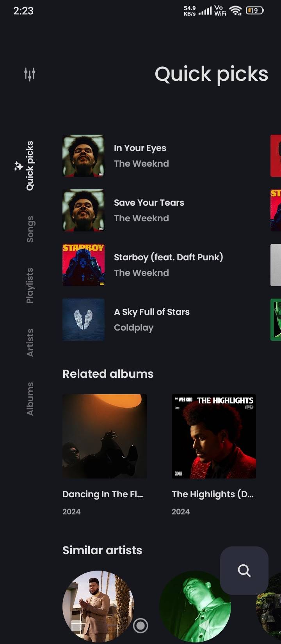Tap the Coldplay Ghost Stories cover art
The width and height of the screenshot is (281, 644).
click(x=84, y=320)
